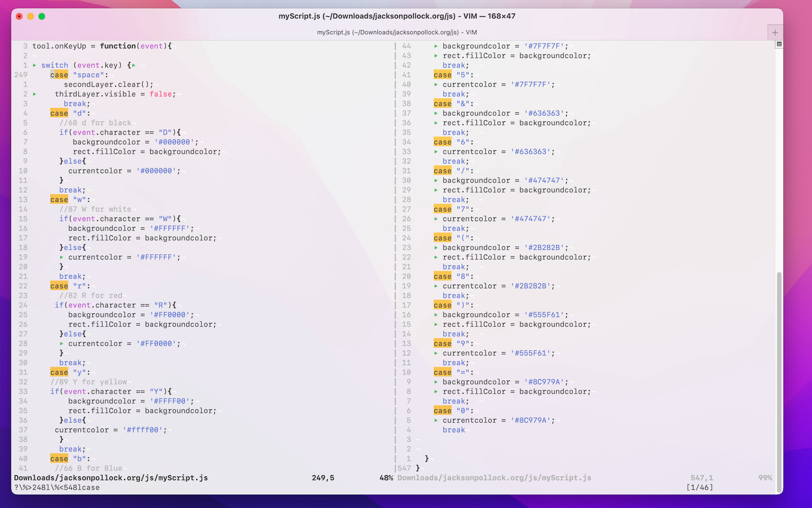Image resolution: width=812 pixels, height=508 pixels.
Task: Click "currentcolor = '#FF0000';" line
Action: click(x=124, y=343)
